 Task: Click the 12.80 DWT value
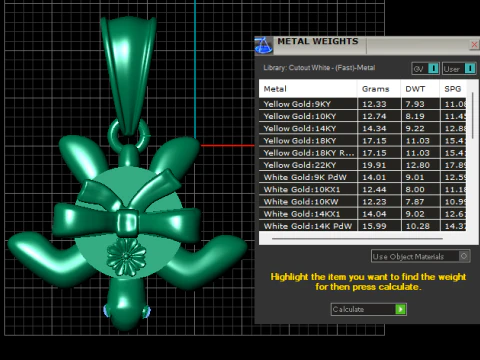tap(418, 165)
